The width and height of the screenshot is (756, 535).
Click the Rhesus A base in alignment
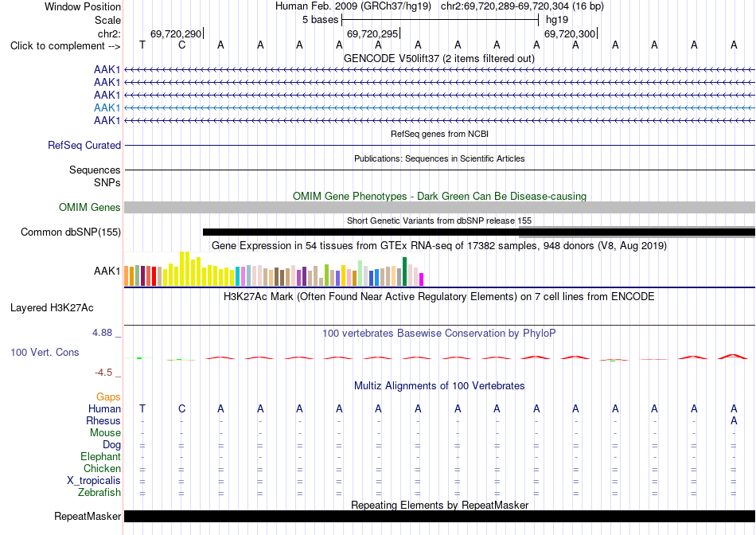click(x=734, y=420)
